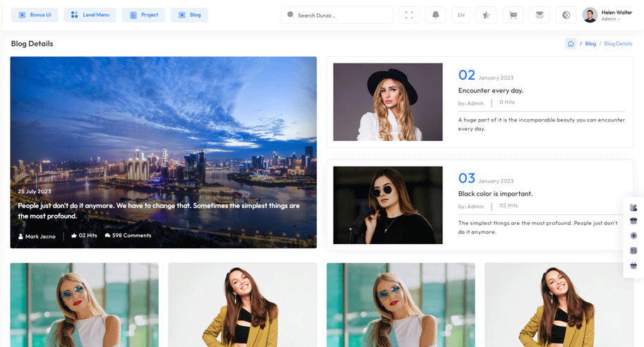Click the basket icon in right sidebar
644x347 pixels.
(633, 265)
